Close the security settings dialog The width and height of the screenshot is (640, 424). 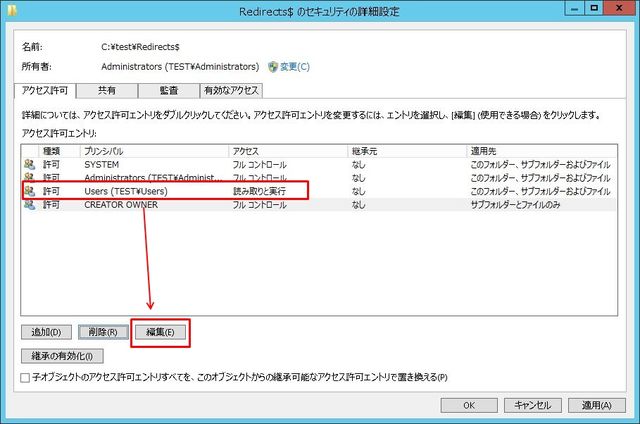619,9
